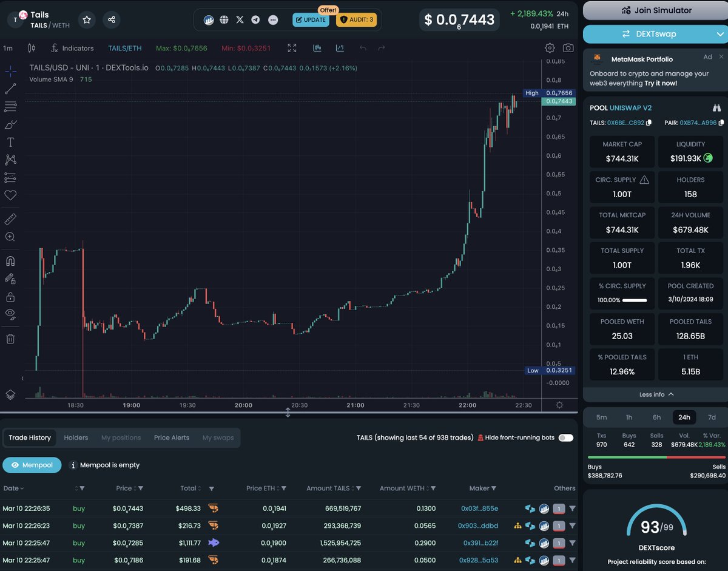Screen dimensions: 728x571
Task: Remove drawings with the trash icon
Action: 10,339
